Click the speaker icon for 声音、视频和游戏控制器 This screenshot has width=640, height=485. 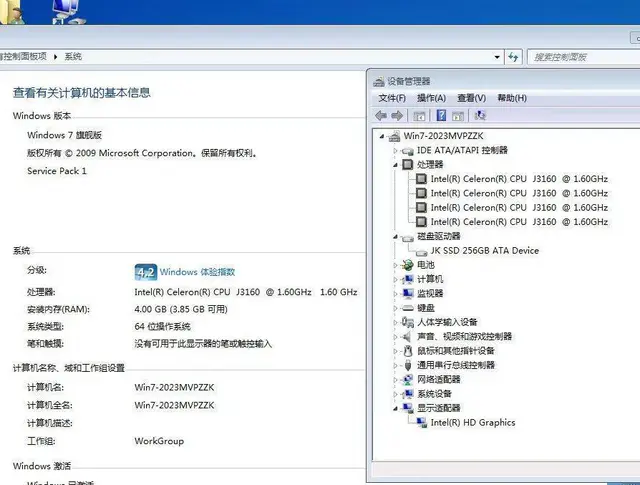click(x=407, y=336)
